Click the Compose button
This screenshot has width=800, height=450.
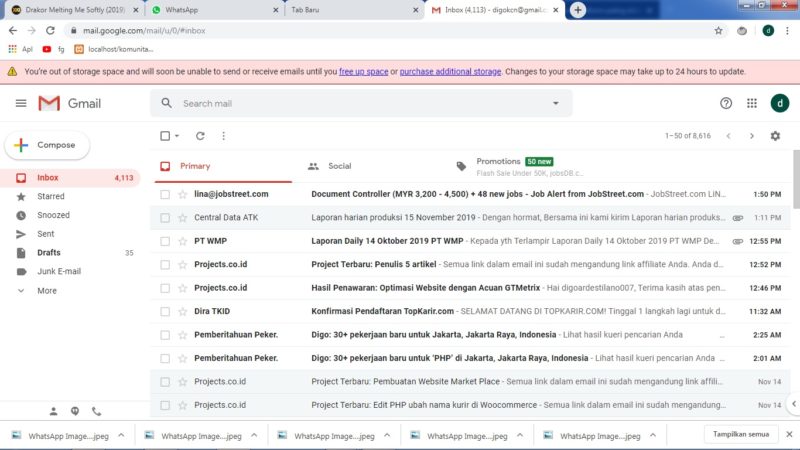47,145
